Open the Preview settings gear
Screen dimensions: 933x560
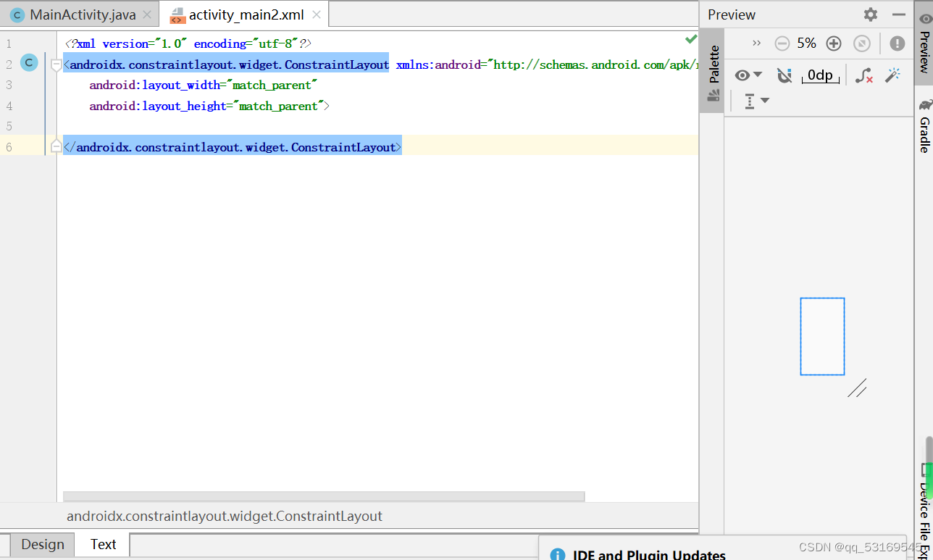(870, 14)
